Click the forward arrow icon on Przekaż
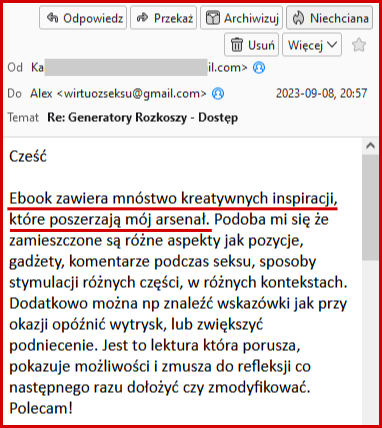 (x=143, y=17)
